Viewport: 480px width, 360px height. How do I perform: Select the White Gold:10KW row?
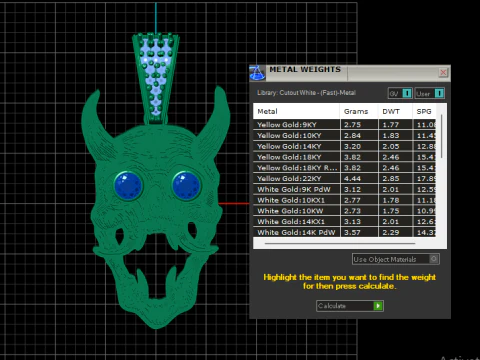(x=344, y=211)
